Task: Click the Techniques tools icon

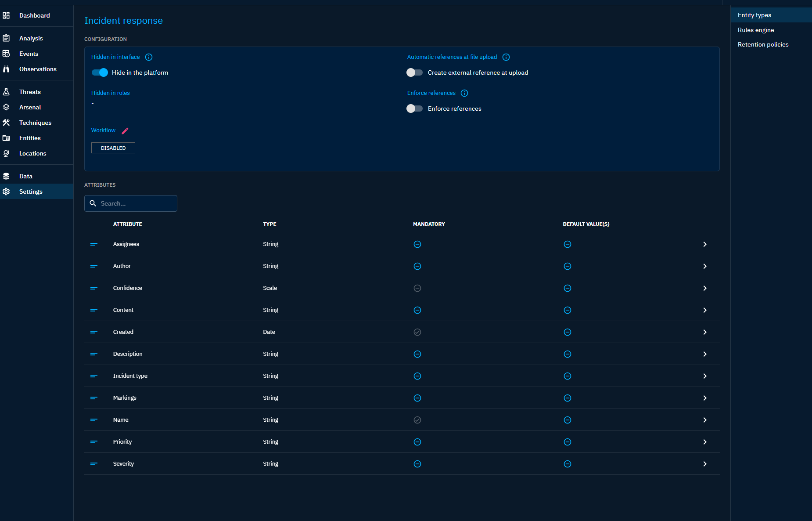Action: (x=6, y=123)
